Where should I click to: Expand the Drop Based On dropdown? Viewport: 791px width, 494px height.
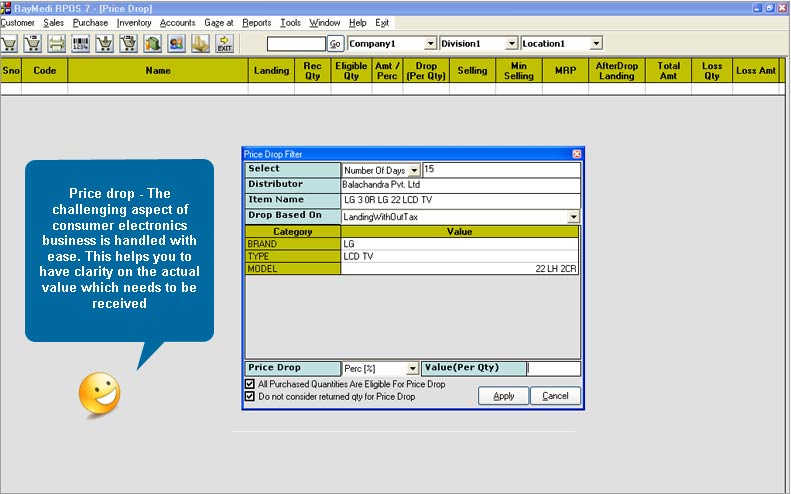click(x=573, y=217)
